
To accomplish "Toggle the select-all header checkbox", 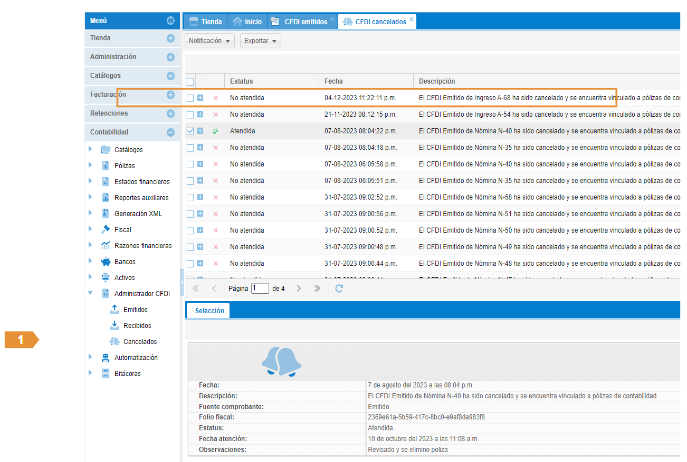I will tap(190, 80).
